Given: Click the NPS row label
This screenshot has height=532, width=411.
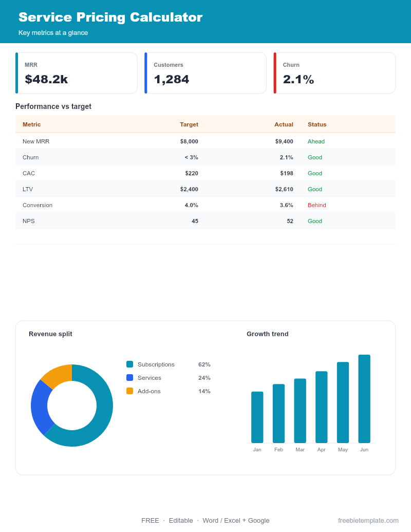Looking at the screenshot, I should (x=28, y=221).
